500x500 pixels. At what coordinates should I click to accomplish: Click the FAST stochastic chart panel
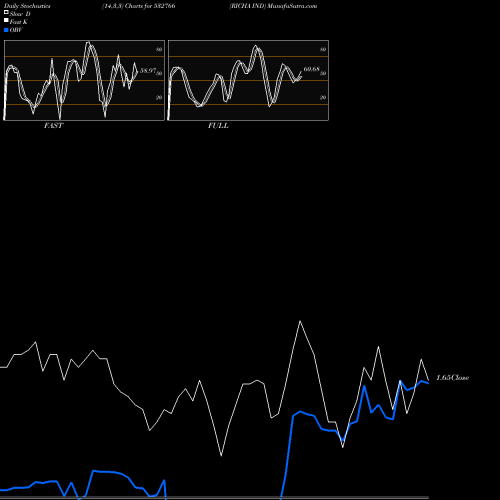pos(84,80)
